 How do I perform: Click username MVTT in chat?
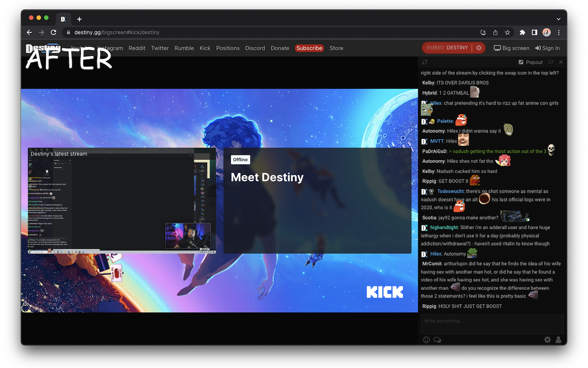click(x=437, y=141)
